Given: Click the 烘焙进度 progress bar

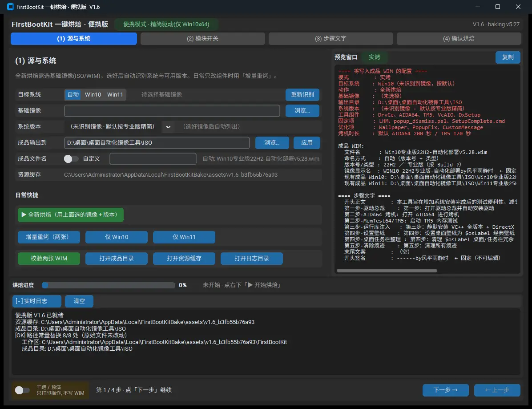Looking at the screenshot, I should pos(108,285).
